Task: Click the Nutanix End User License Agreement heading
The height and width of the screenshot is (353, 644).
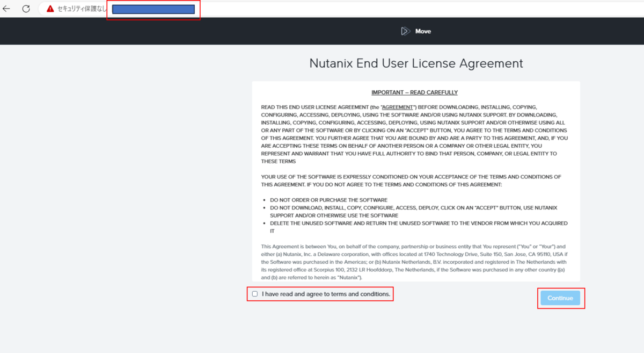Action: (x=416, y=63)
